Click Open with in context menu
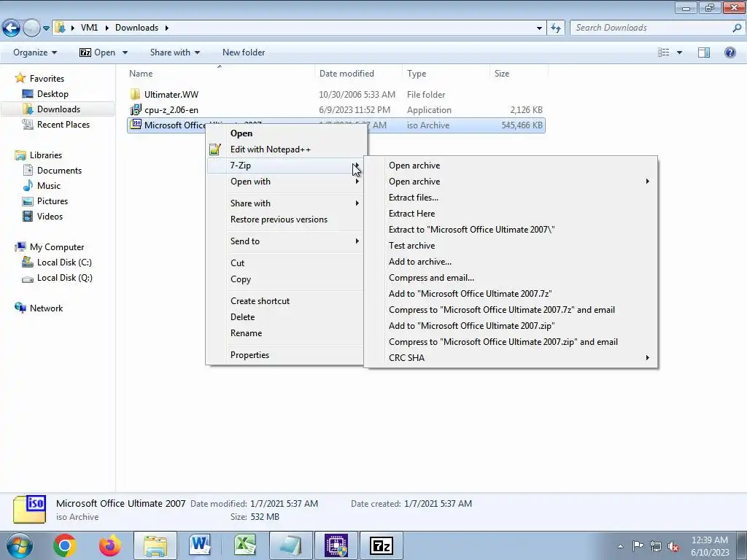Viewport: 747px width, 560px height. pos(250,182)
